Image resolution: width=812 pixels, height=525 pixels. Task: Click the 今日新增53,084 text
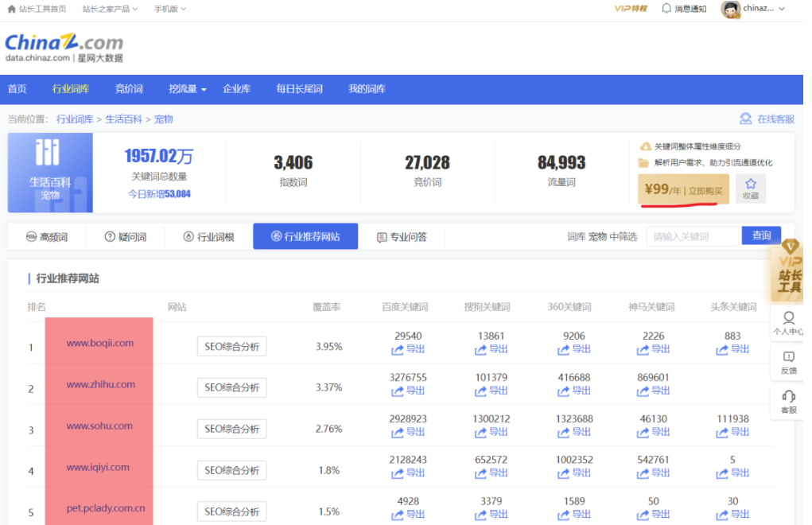[x=160, y=194]
